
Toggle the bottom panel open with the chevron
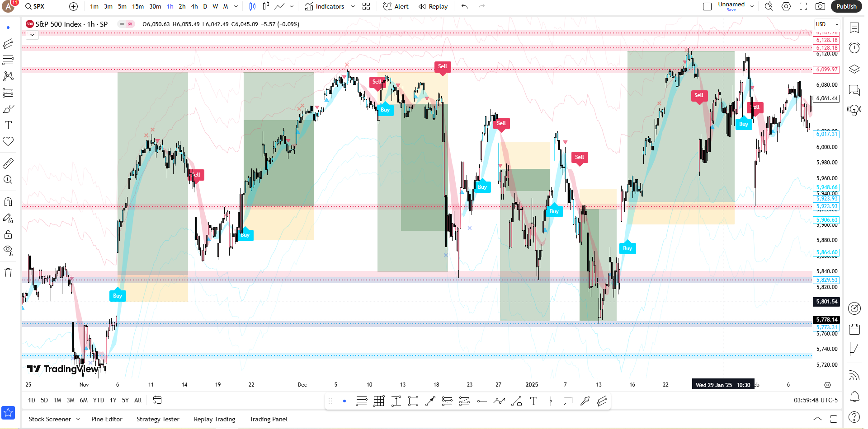click(817, 419)
